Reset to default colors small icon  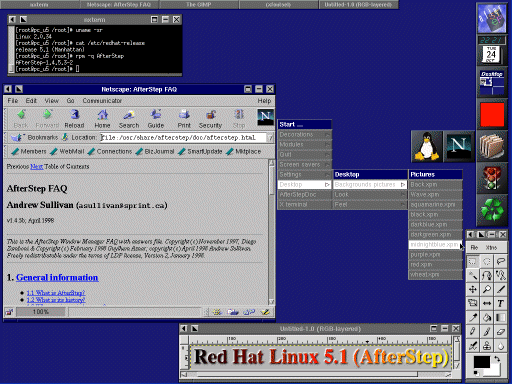(476, 373)
